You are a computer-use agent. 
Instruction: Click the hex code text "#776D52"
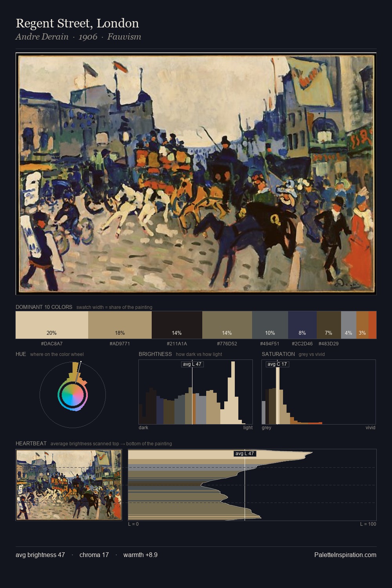(227, 344)
